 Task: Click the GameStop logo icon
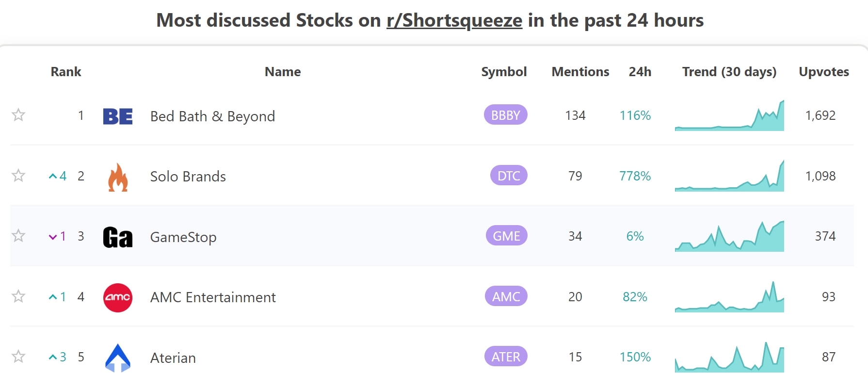pyautogui.click(x=118, y=237)
